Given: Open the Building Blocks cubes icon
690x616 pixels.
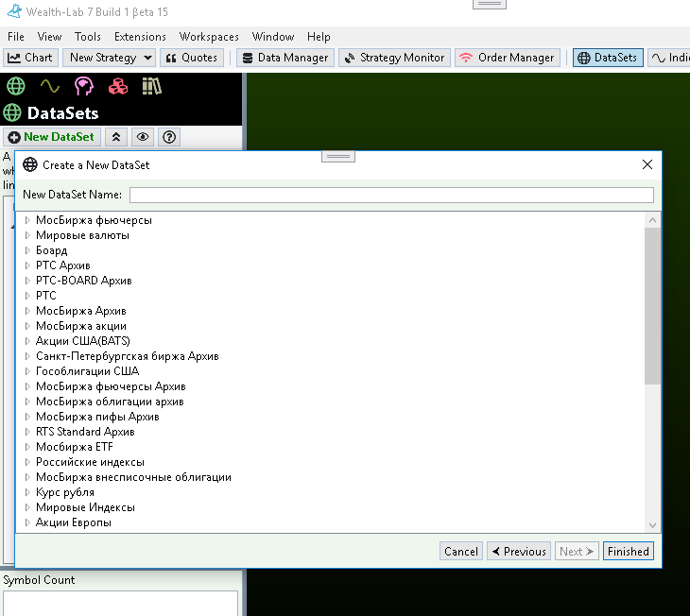Looking at the screenshot, I should pyautogui.click(x=118, y=86).
